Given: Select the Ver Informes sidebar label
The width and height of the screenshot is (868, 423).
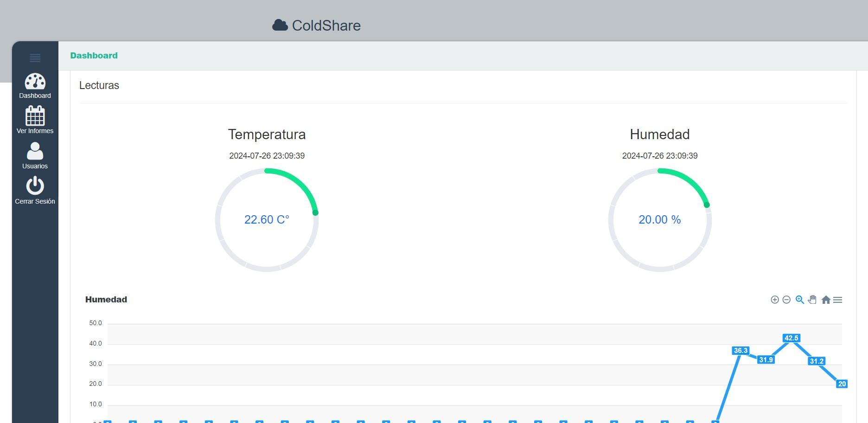Looking at the screenshot, I should pyautogui.click(x=35, y=131).
